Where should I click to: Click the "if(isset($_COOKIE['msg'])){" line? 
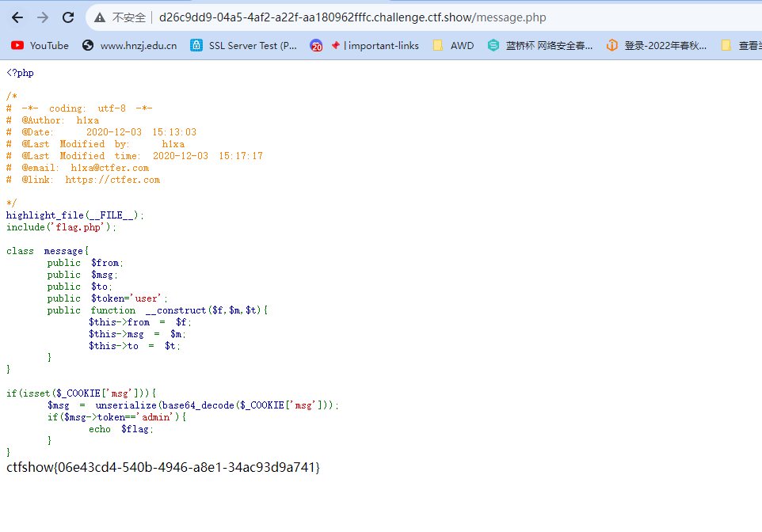81,393
